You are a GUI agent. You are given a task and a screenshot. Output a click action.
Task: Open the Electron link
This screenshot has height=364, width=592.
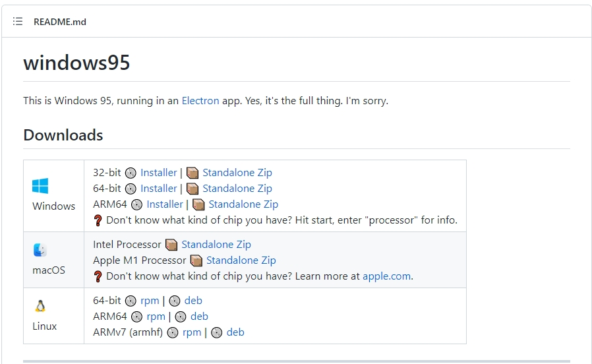pyautogui.click(x=200, y=101)
